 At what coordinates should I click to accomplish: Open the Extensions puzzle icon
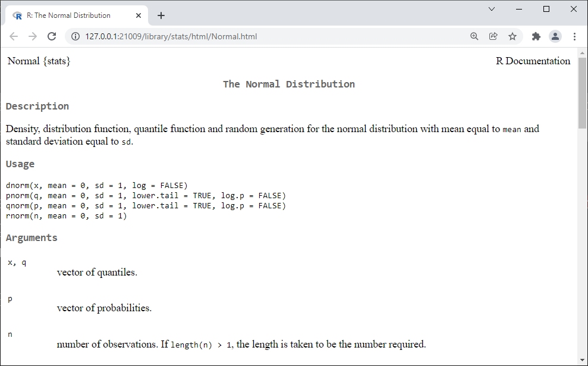(x=536, y=36)
